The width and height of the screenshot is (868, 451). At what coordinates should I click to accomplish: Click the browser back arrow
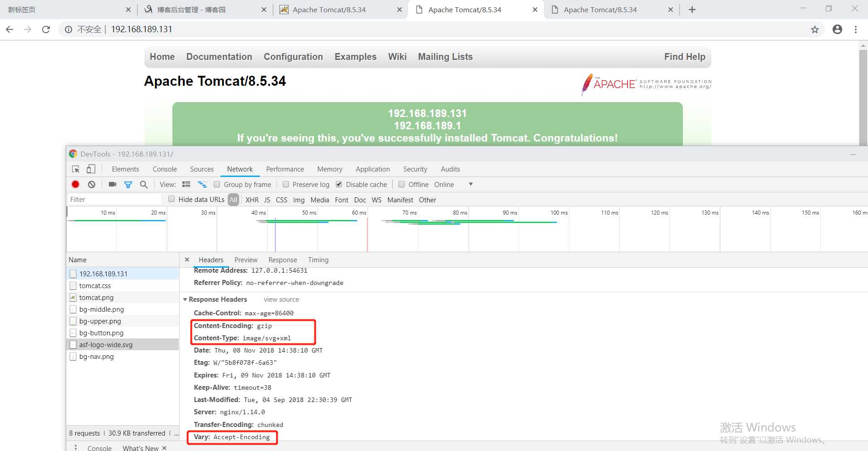tap(10, 29)
